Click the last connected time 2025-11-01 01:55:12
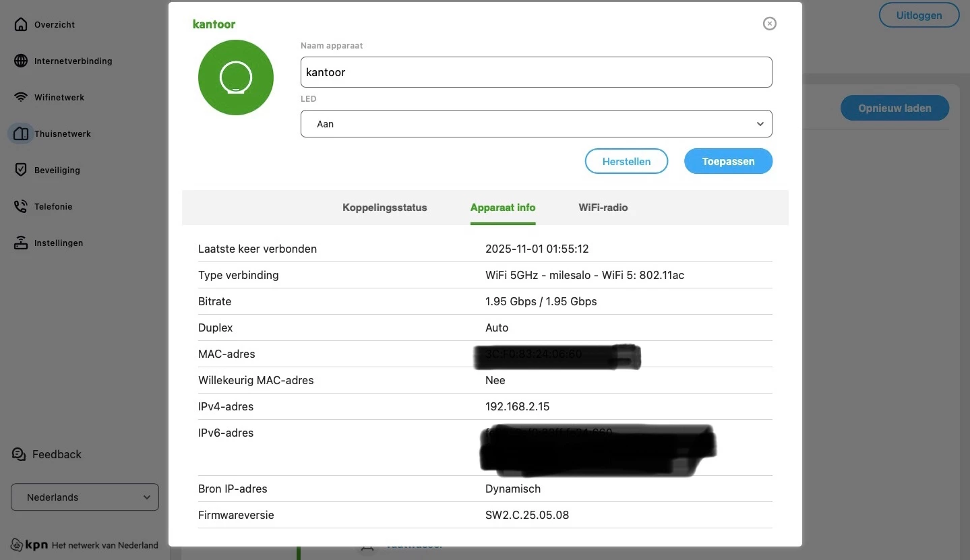This screenshot has width=970, height=560. click(x=537, y=249)
